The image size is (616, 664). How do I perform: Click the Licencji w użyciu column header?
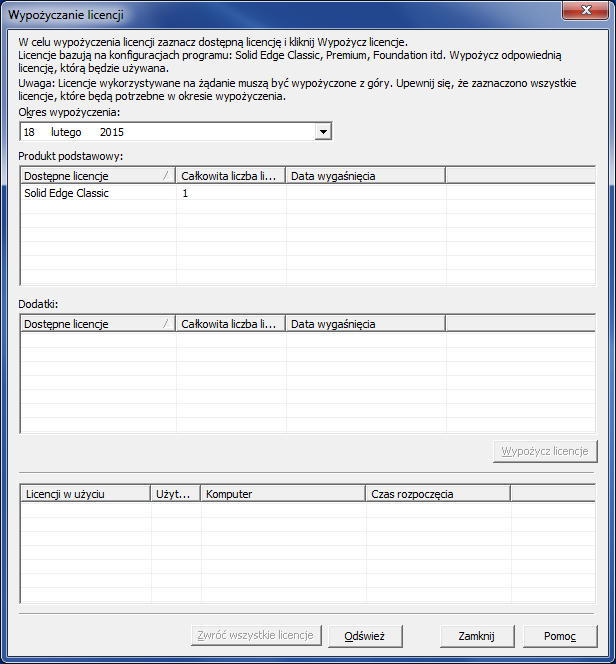86,494
